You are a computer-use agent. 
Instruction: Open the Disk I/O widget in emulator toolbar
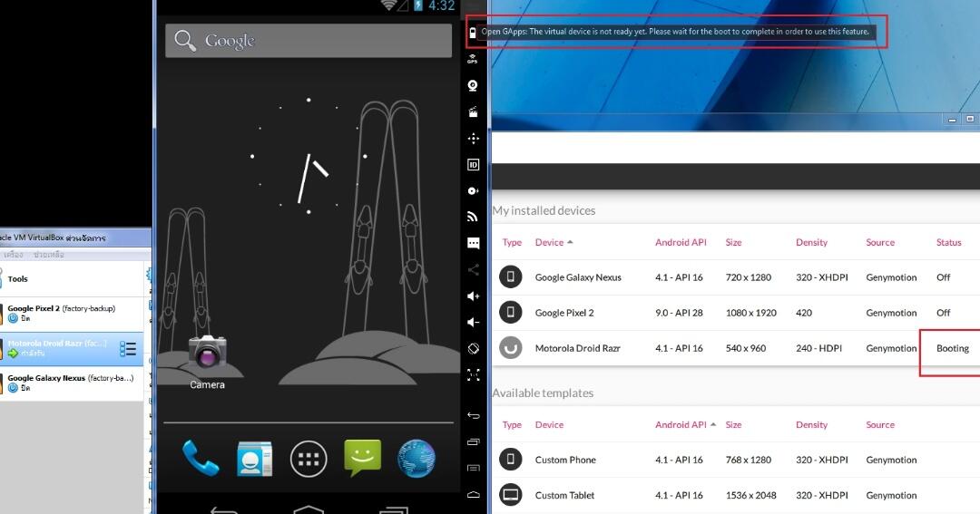(x=473, y=191)
